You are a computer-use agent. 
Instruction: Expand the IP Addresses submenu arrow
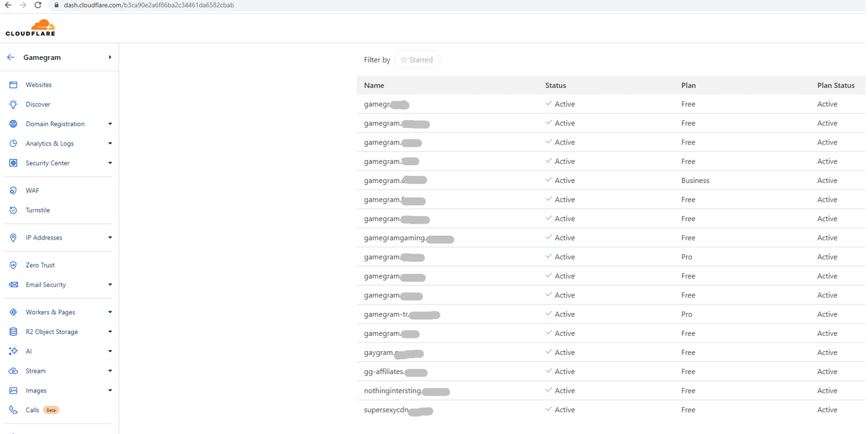(x=110, y=238)
